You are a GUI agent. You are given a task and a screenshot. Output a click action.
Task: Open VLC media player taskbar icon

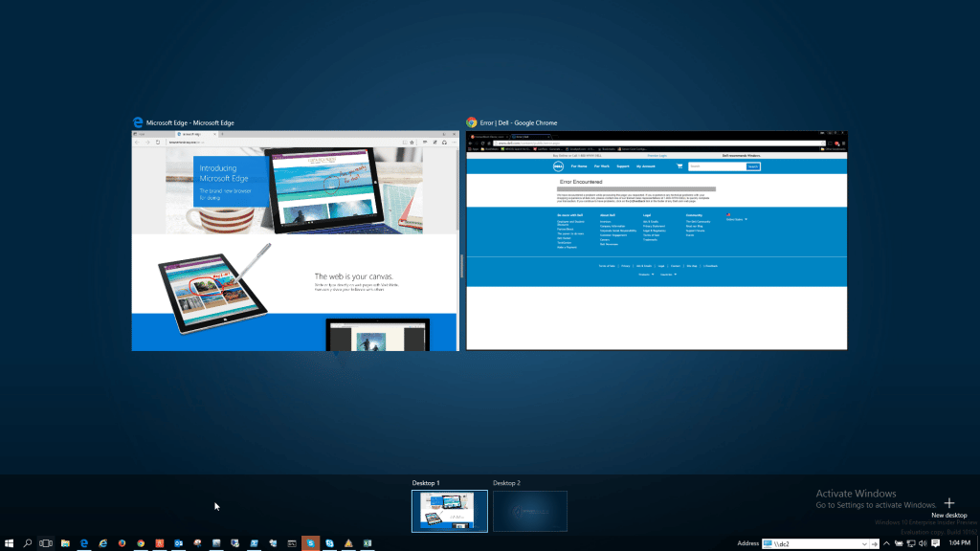click(348, 543)
